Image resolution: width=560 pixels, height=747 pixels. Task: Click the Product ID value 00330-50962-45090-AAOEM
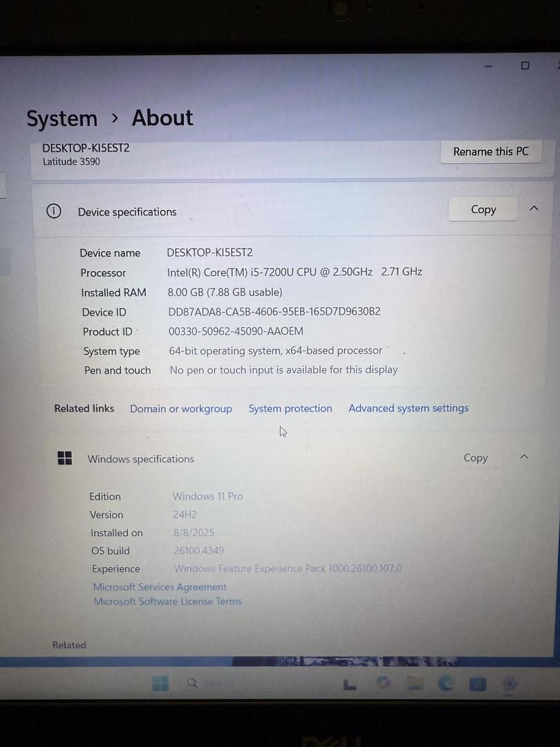tap(236, 331)
